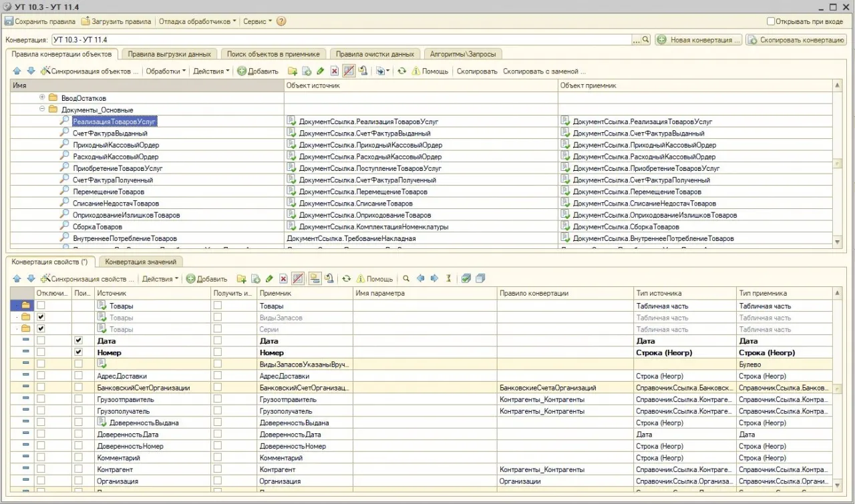855x504 pixels.
Task: Uncheck the disable checkbox for ВидыЗапасов row
Action: coord(41,317)
